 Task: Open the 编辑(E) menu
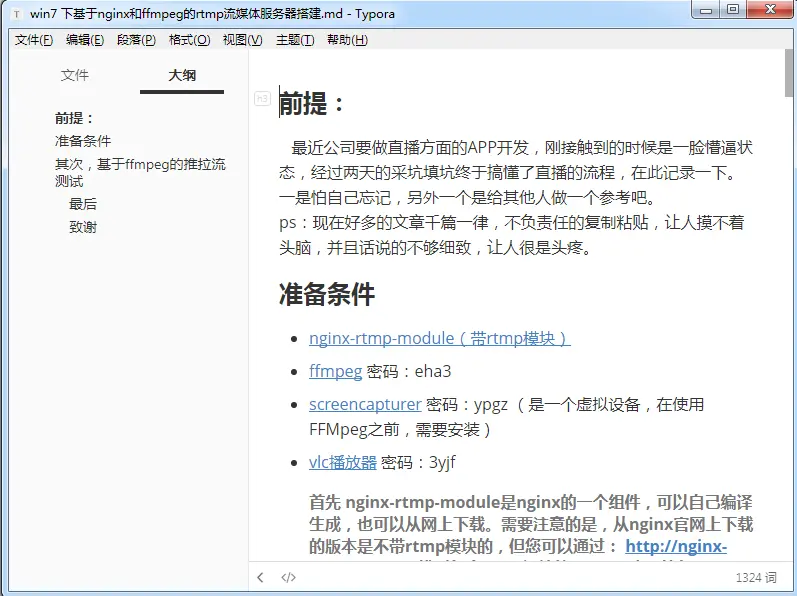pos(85,40)
